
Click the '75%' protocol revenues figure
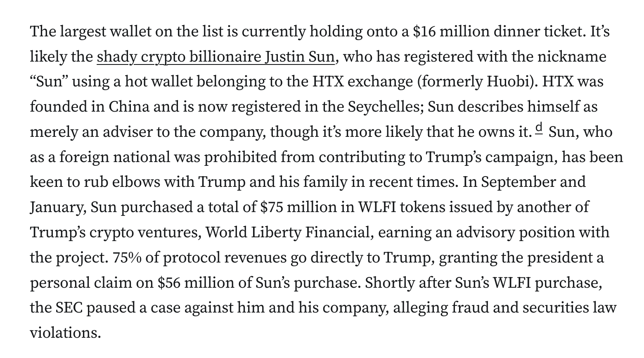[126, 258]
